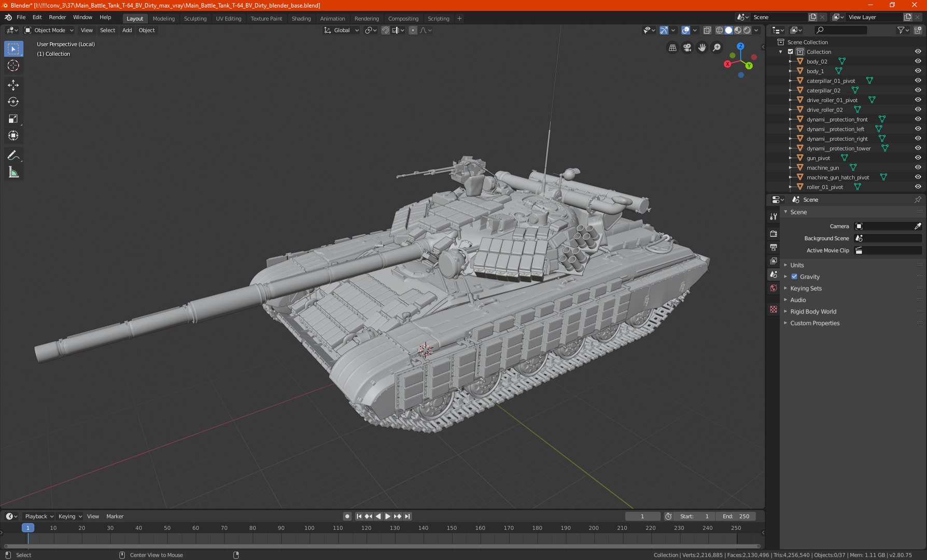Image resolution: width=927 pixels, height=560 pixels.
Task: Open the Texture properties tab
Action: pos(774,309)
